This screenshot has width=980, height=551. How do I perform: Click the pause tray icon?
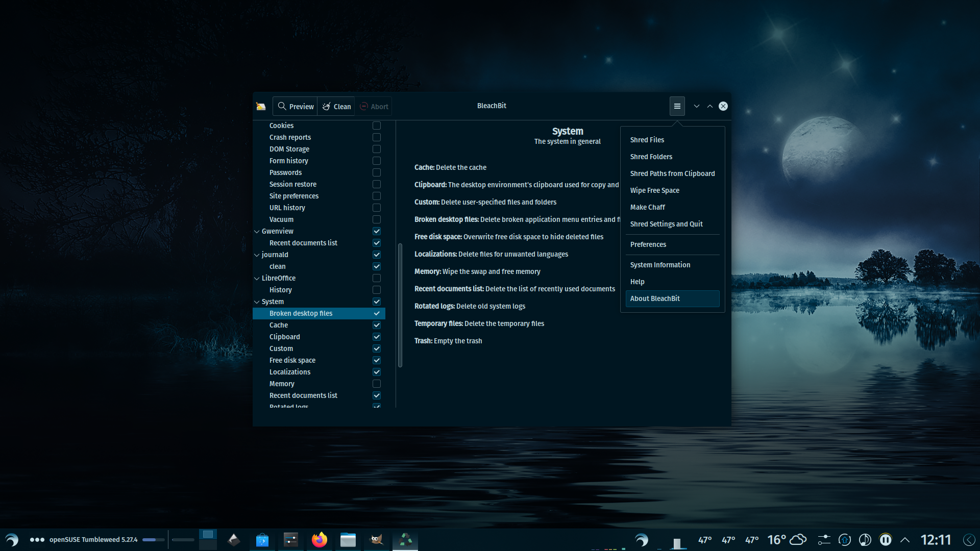pyautogui.click(x=886, y=540)
